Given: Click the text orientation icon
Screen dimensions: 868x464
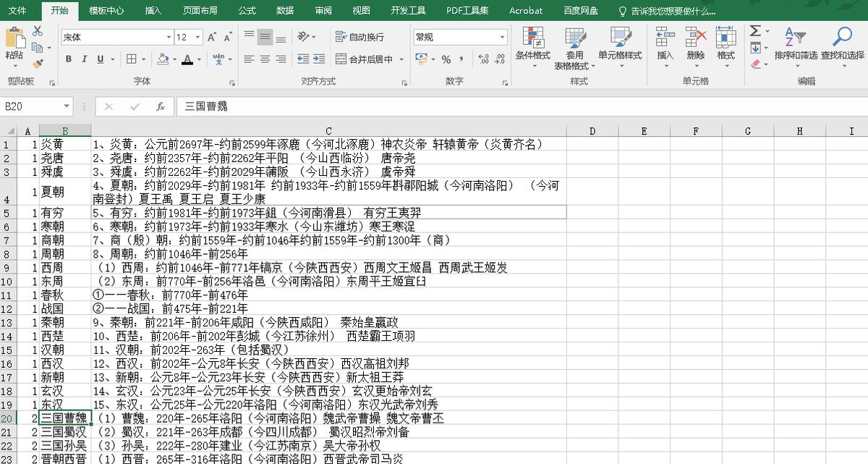Looking at the screenshot, I should point(304,36).
